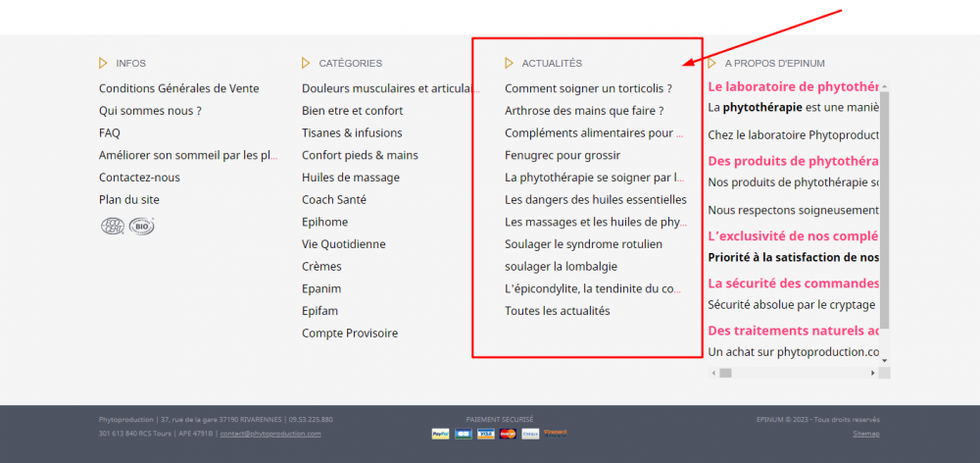Open the Sitemap link in footer
This screenshot has height=463, width=980.
[866, 434]
